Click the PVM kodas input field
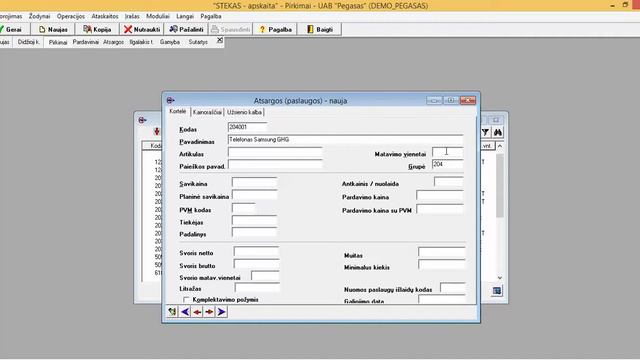 244,208
